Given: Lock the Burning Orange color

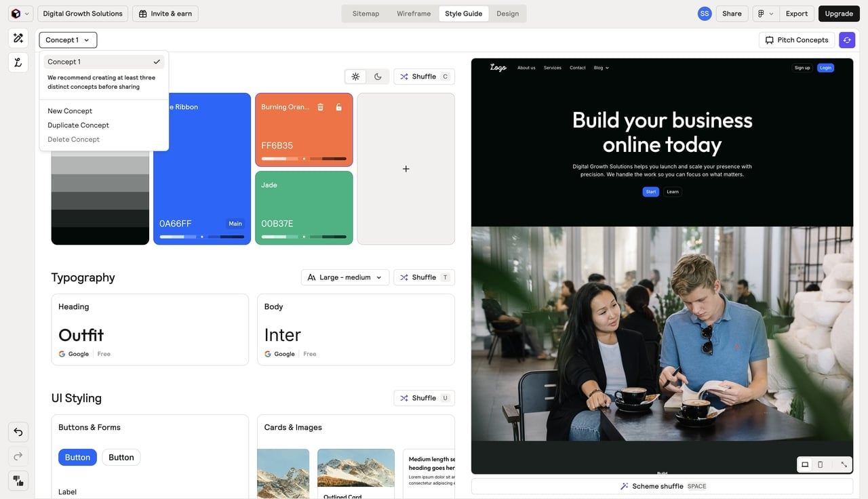Looking at the screenshot, I should tap(339, 107).
